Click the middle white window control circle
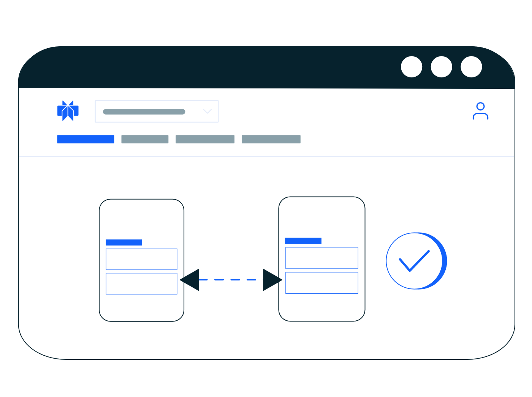The width and height of the screenshot is (532, 397). 442,67
